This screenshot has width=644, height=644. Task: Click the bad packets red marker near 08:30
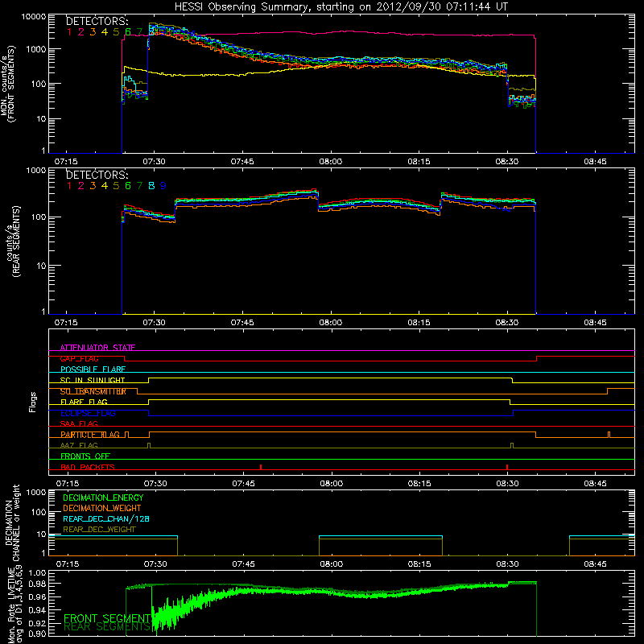[507, 467]
